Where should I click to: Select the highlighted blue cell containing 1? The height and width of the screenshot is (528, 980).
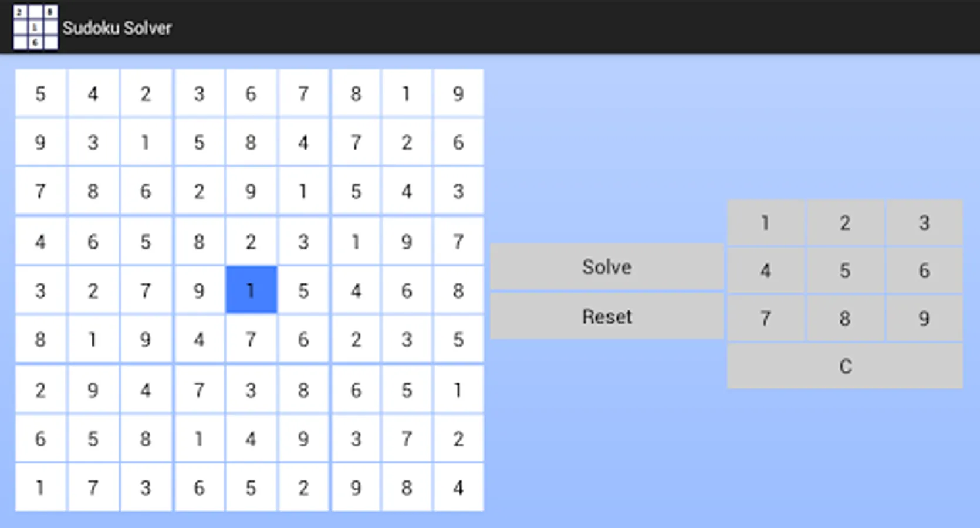tap(251, 290)
